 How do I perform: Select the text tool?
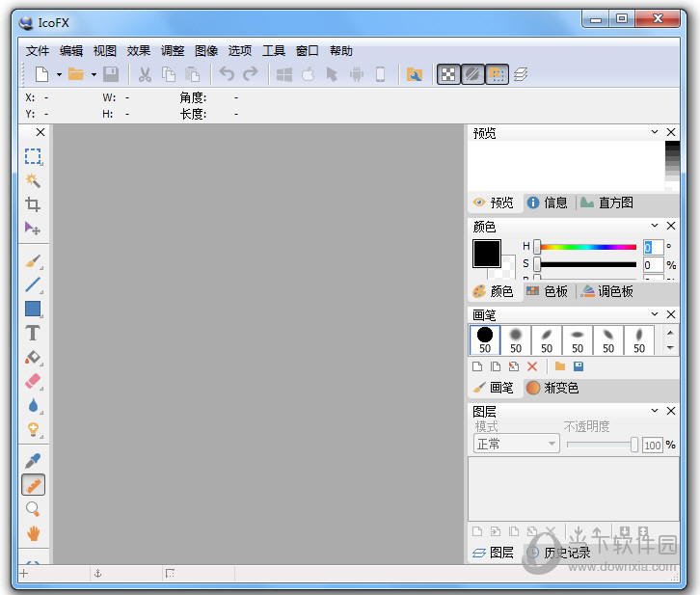[x=33, y=333]
